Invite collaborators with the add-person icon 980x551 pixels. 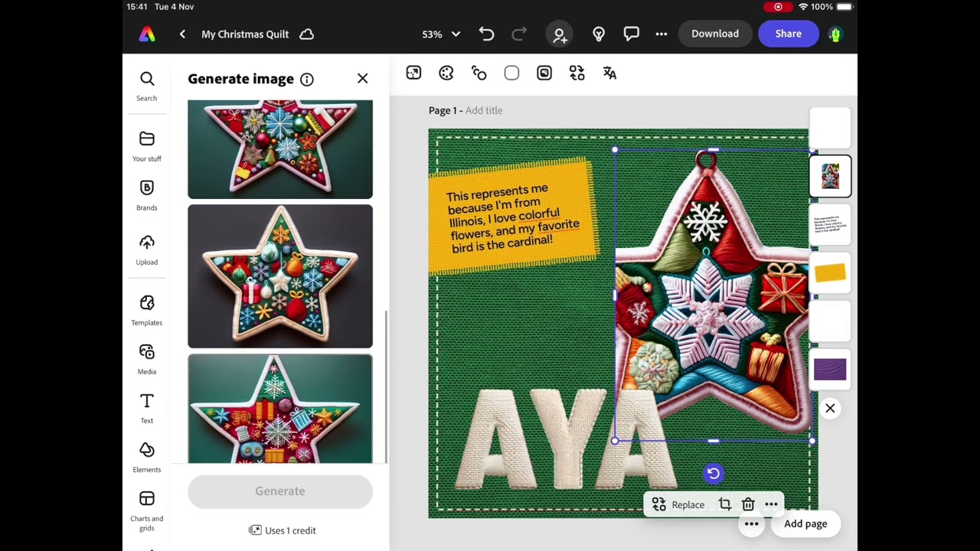point(560,34)
